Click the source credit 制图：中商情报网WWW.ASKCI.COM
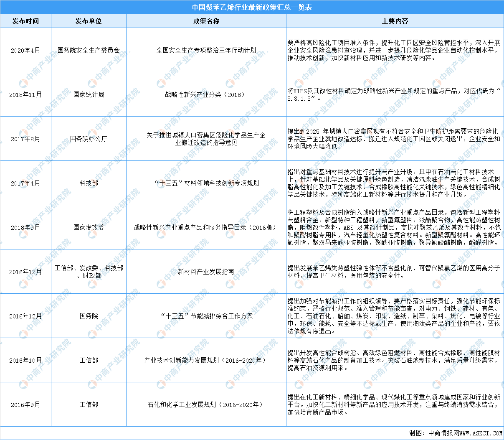504x440 pixels. pos(456,433)
